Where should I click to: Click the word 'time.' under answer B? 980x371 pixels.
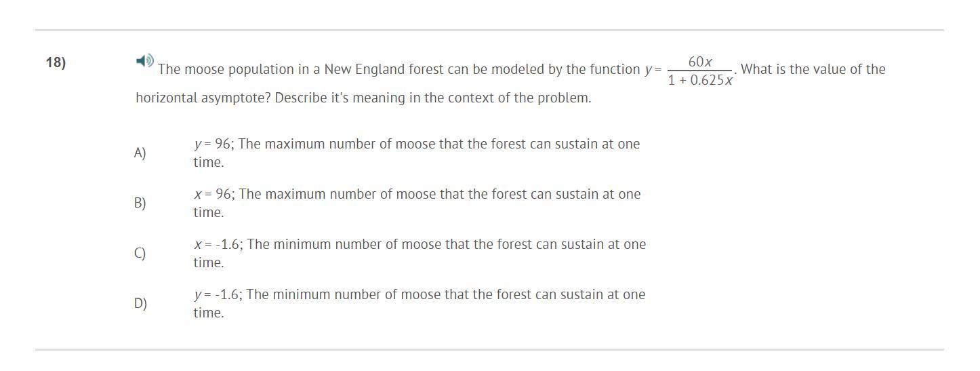coord(209,212)
